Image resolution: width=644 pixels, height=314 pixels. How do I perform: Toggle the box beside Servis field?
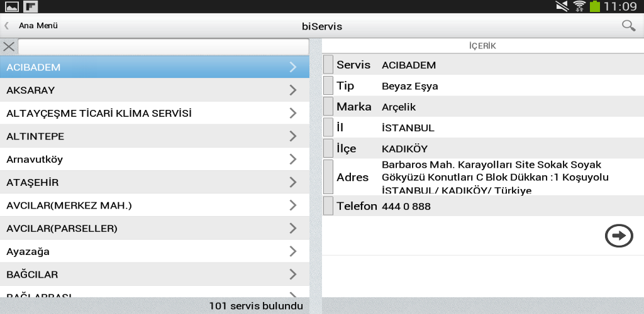[x=328, y=65]
